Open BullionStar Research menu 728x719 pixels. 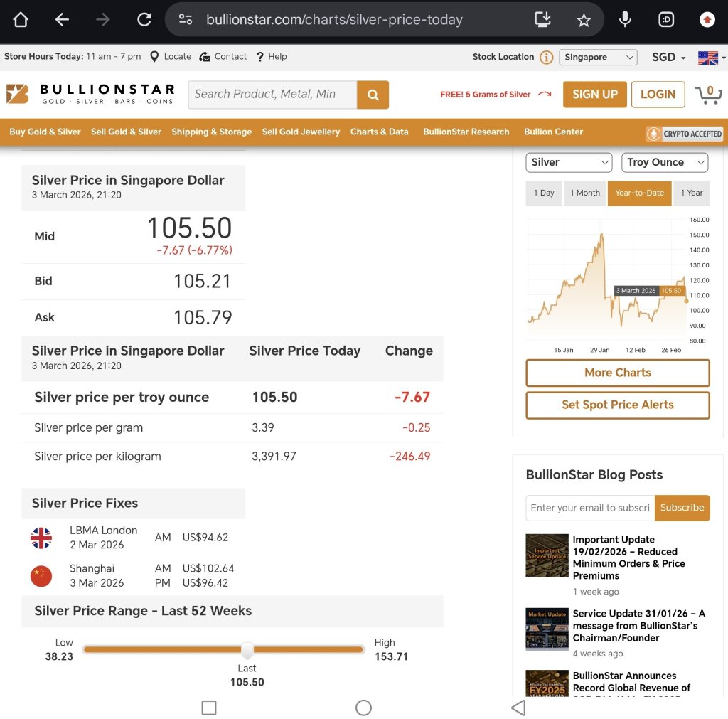coord(466,132)
